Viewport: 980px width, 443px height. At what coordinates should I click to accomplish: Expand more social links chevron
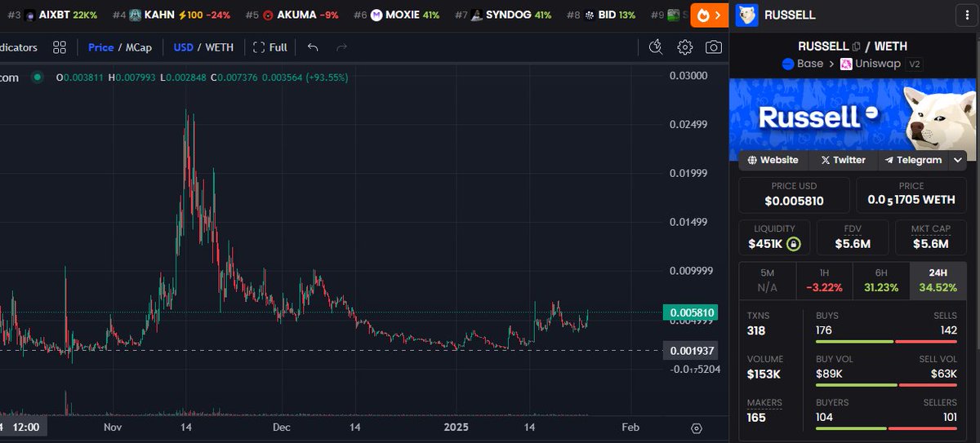(959, 160)
